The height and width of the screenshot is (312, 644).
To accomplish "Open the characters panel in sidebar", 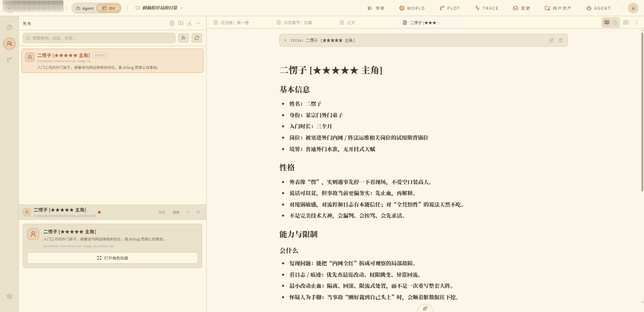I will (x=9, y=44).
